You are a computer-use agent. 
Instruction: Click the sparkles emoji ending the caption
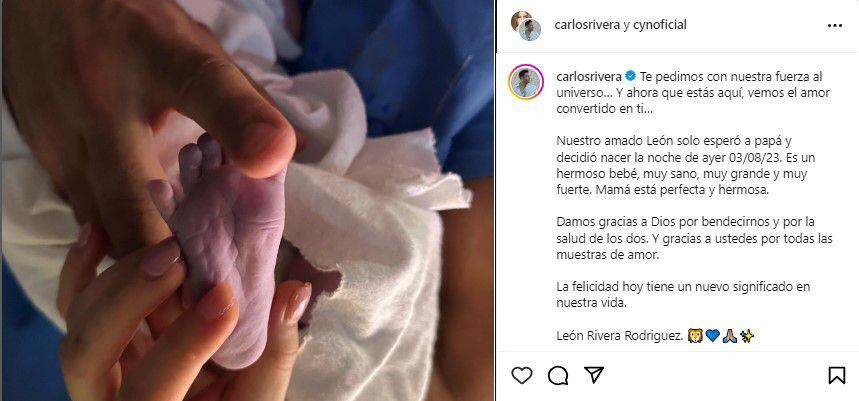coord(747,336)
